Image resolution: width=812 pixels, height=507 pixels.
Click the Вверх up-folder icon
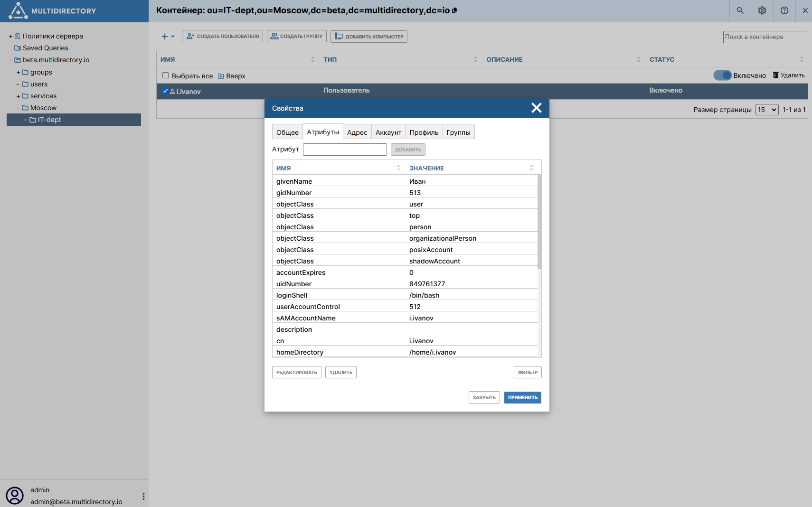tap(221, 76)
